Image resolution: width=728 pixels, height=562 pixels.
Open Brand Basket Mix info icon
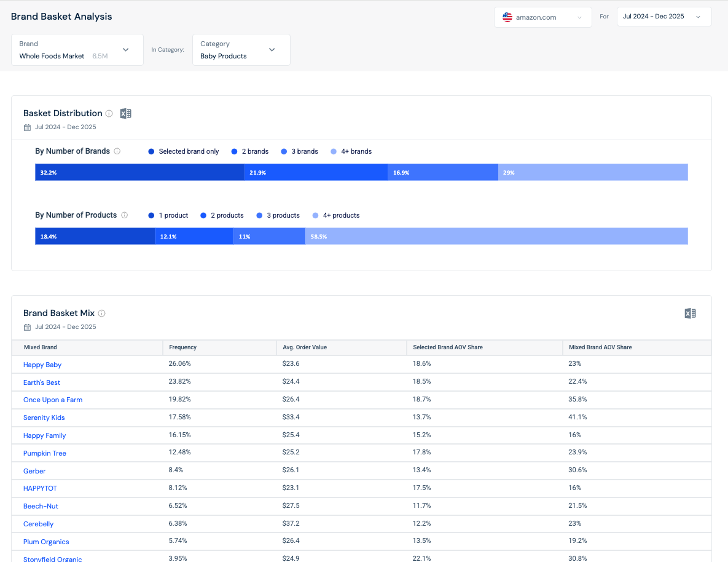point(102,314)
